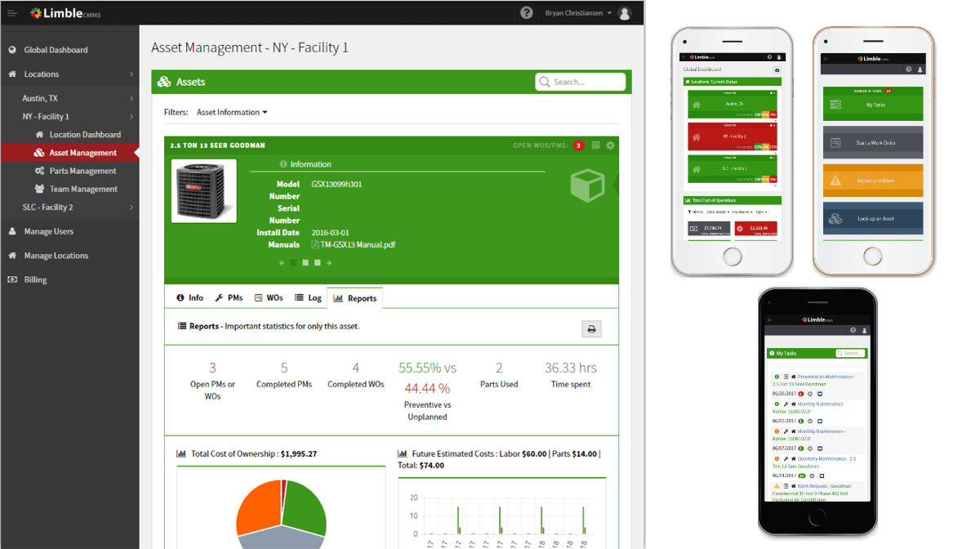Click the red open WOs/PMs badge
Image resolution: width=980 pixels, height=549 pixels.
tap(578, 145)
